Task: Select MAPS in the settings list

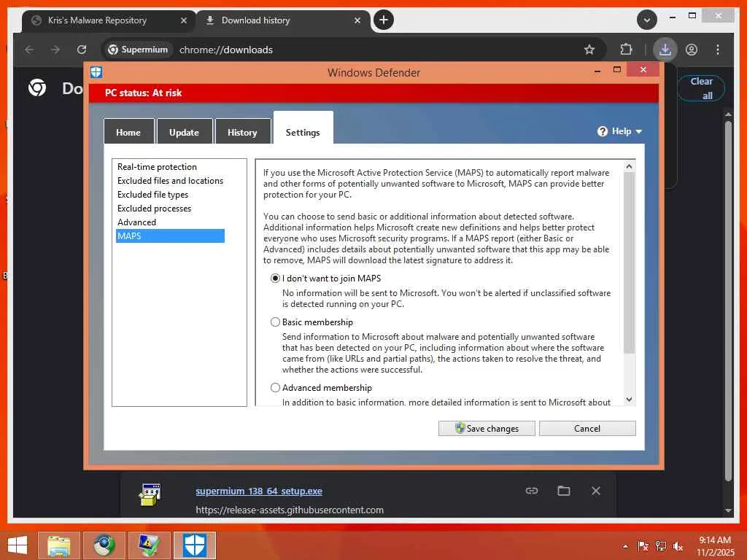Action: (170, 236)
